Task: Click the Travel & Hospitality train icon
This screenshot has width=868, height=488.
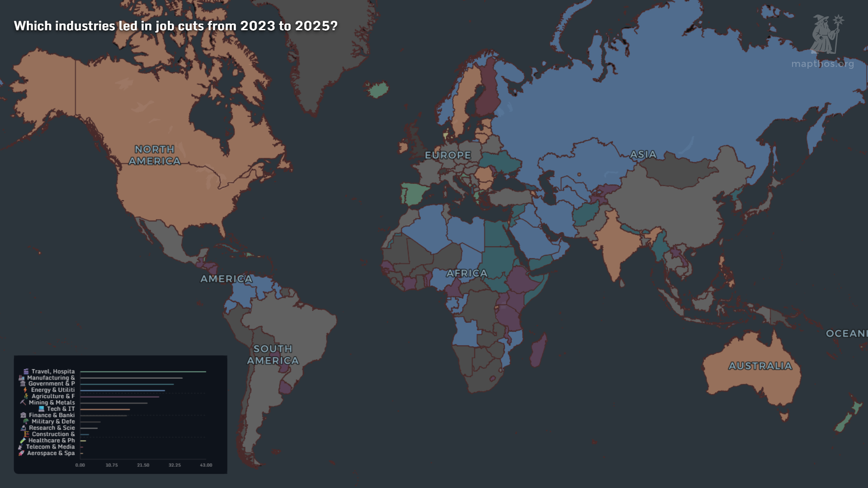Action: (26, 371)
